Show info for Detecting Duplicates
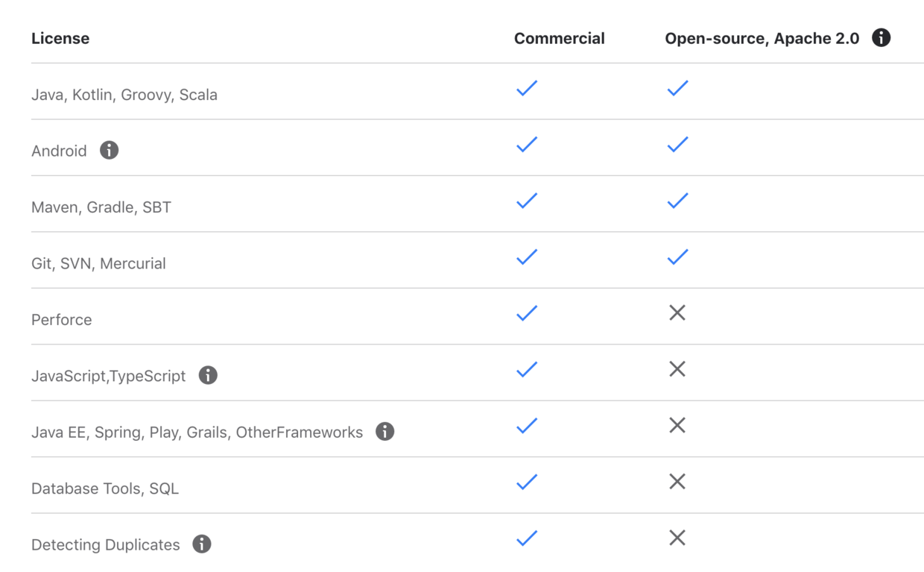This screenshot has height=572, width=924. click(x=201, y=544)
